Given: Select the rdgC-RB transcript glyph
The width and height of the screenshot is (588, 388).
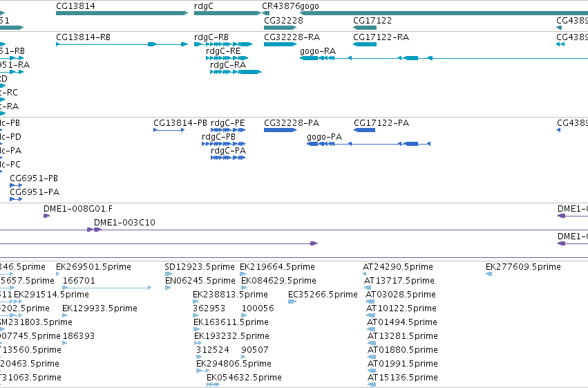Looking at the screenshot, I should click(x=223, y=44).
